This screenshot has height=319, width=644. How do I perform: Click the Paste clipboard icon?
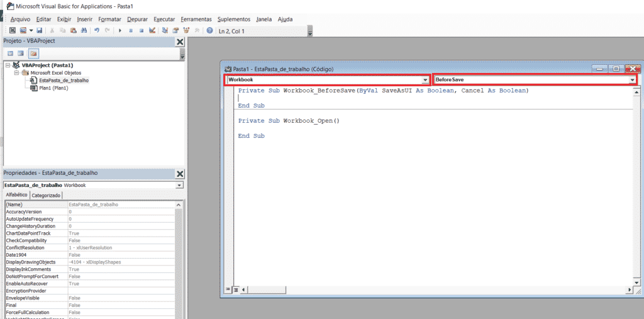pyautogui.click(x=73, y=30)
